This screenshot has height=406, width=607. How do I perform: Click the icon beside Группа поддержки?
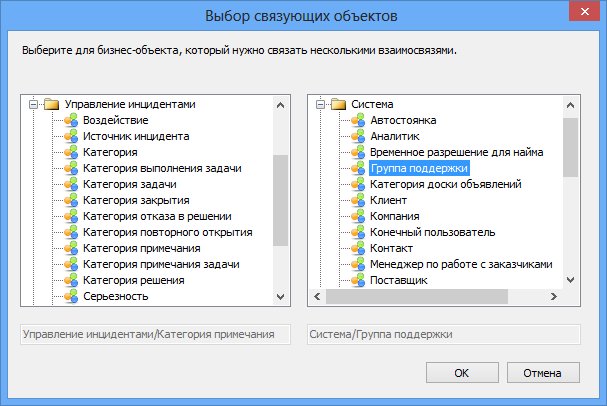tap(358, 168)
